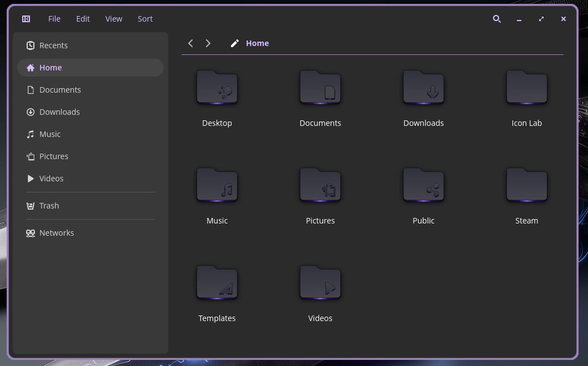This screenshot has height=366, width=588.
Task: Select the Videos folder in grid
Action: 320,283
